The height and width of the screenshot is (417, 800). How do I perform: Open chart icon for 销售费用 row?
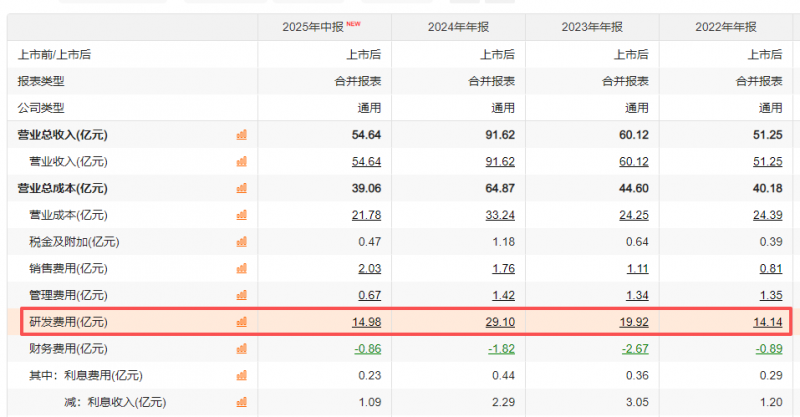[x=242, y=268]
